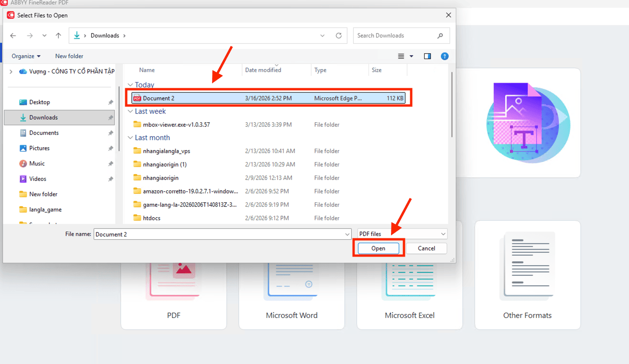Toggle the preview pane icon

(x=427, y=56)
